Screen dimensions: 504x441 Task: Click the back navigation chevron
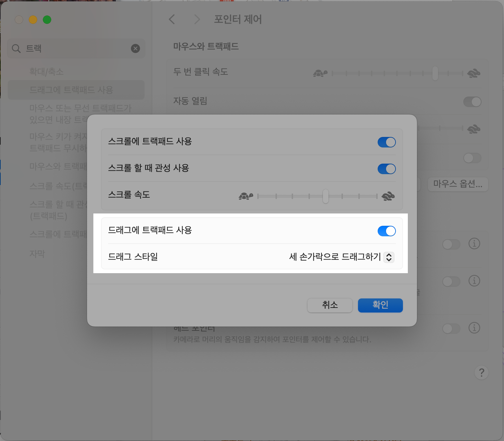(172, 20)
